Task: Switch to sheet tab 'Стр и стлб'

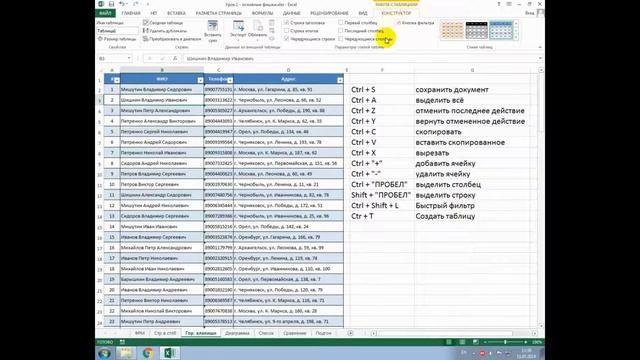Action: click(x=165, y=333)
